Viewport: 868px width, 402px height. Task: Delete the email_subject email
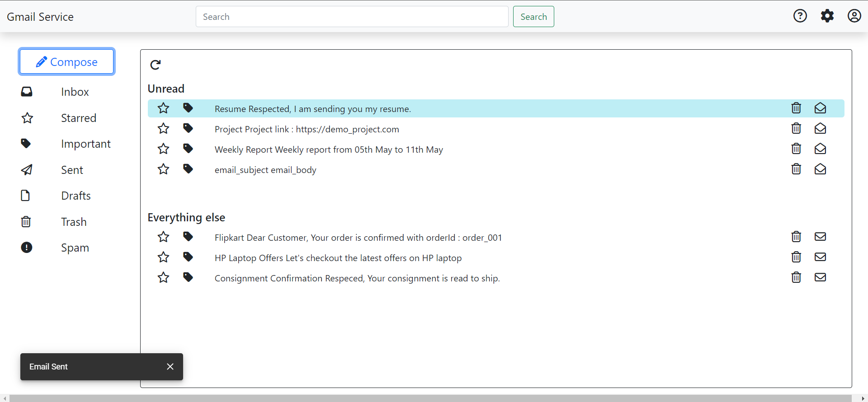(796, 169)
